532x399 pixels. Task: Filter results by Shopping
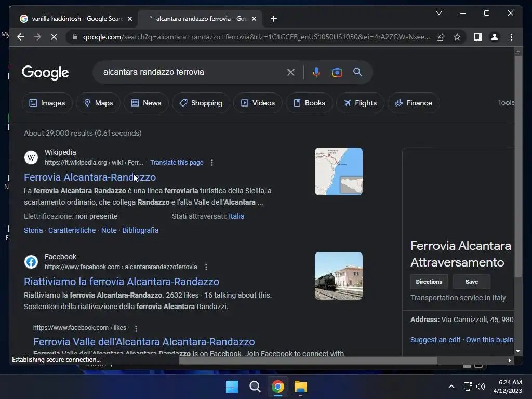(x=201, y=103)
